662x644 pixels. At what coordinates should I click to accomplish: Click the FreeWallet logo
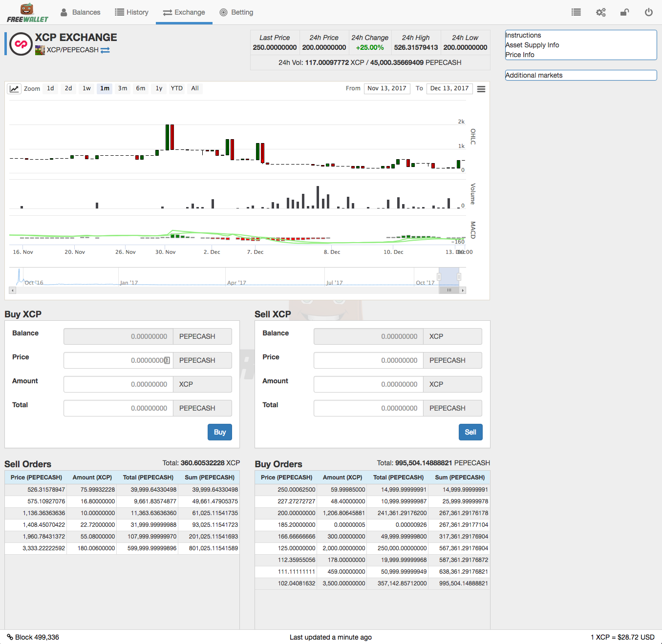tap(27, 13)
